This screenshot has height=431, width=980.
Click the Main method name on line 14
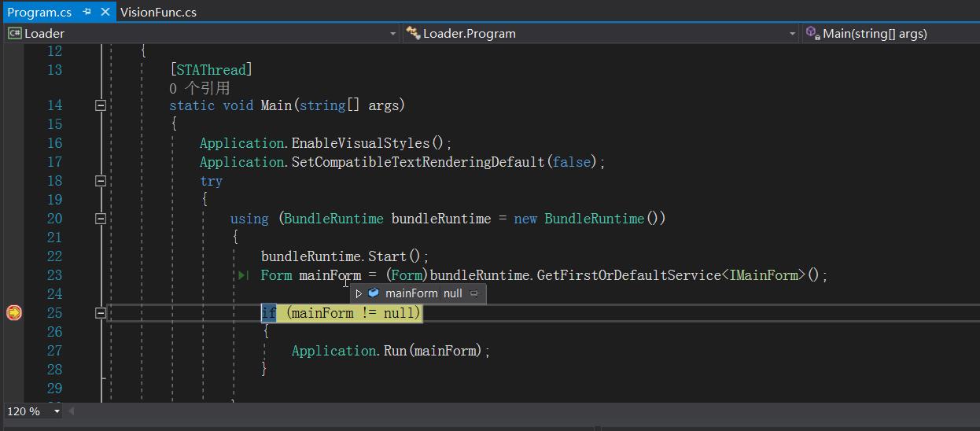(x=276, y=105)
